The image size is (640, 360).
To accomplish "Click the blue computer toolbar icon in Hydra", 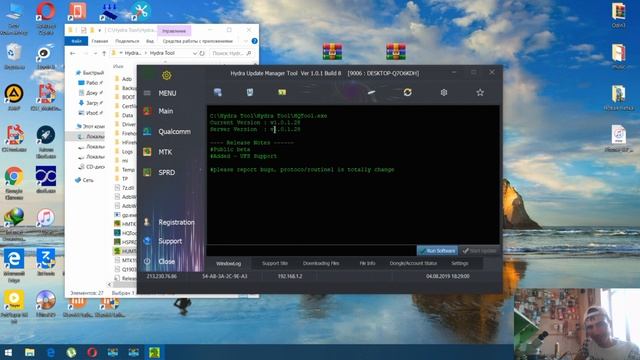I will pos(218,92).
